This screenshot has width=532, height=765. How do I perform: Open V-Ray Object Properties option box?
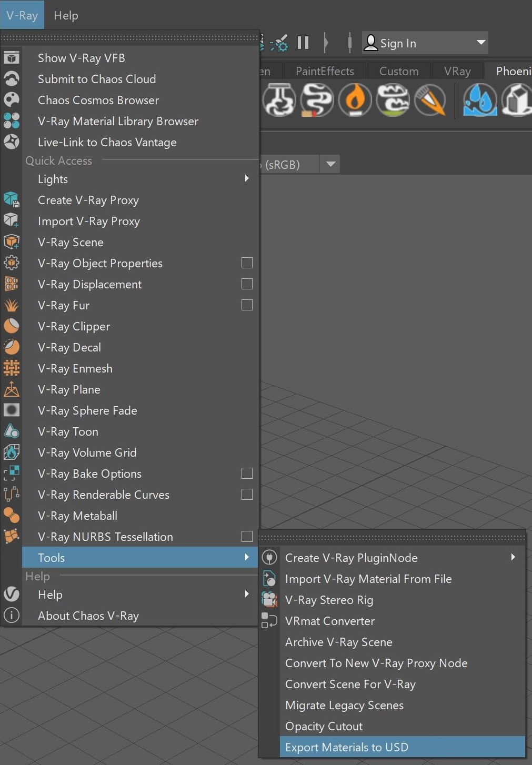point(247,263)
